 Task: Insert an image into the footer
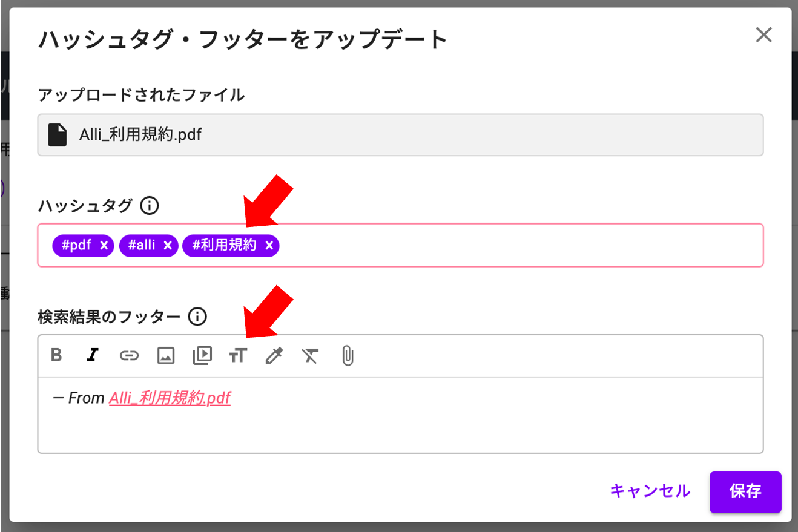point(165,355)
